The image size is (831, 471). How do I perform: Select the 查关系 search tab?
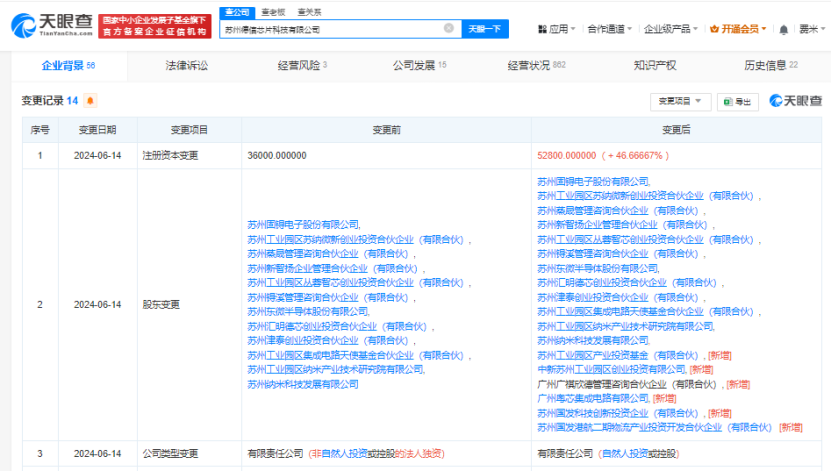click(309, 12)
